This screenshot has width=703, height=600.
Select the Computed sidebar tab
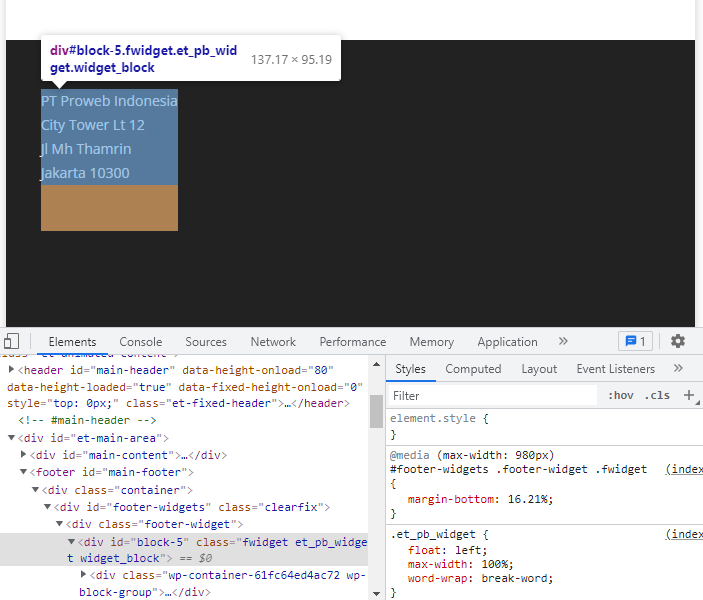coord(473,369)
